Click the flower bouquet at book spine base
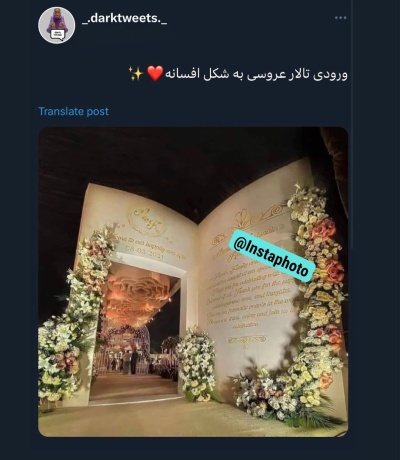400x460 pixels. coord(196,365)
